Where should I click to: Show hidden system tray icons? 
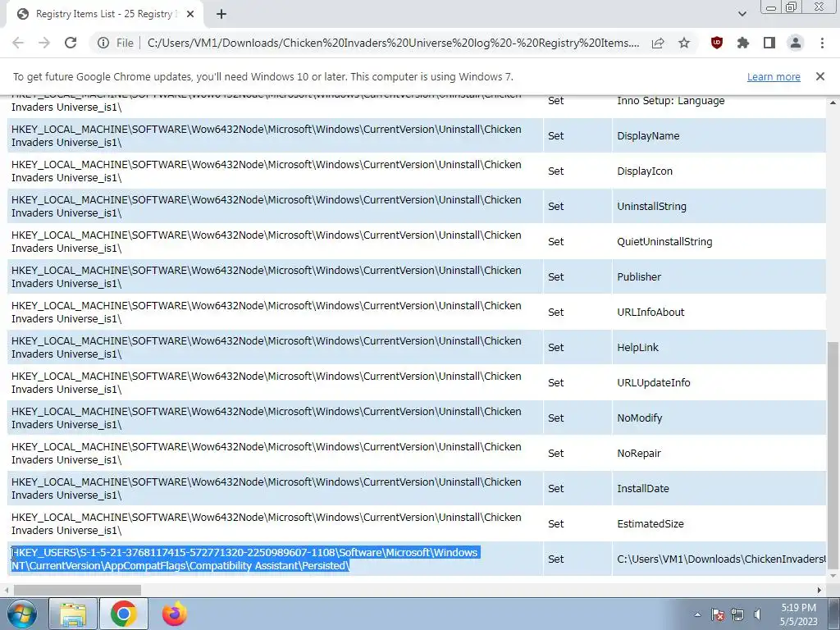697,614
